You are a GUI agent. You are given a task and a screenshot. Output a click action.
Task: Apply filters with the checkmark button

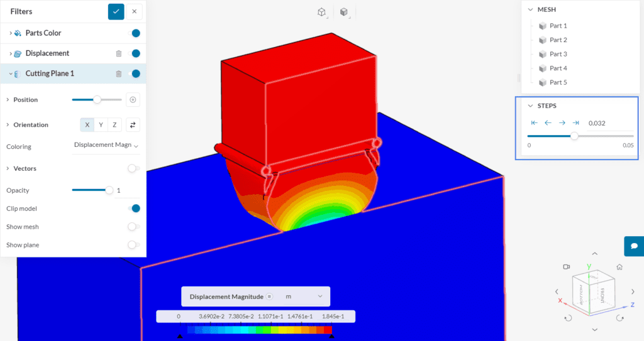(x=116, y=11)
